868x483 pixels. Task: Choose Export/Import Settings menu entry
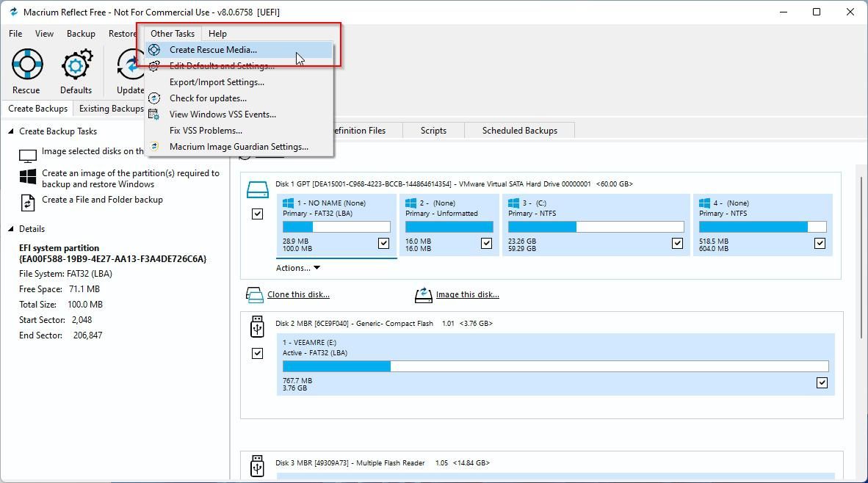point(239,82)
